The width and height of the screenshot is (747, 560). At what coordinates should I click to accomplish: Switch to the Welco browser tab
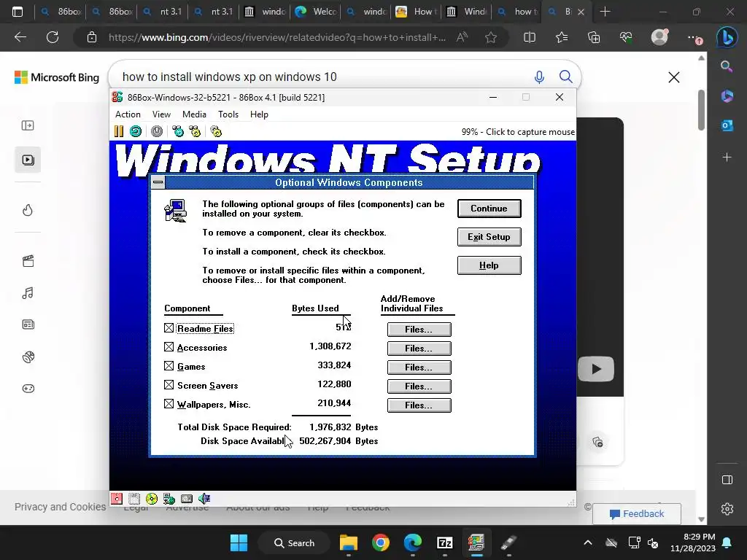pyautogui.click(x=315, y=12)
